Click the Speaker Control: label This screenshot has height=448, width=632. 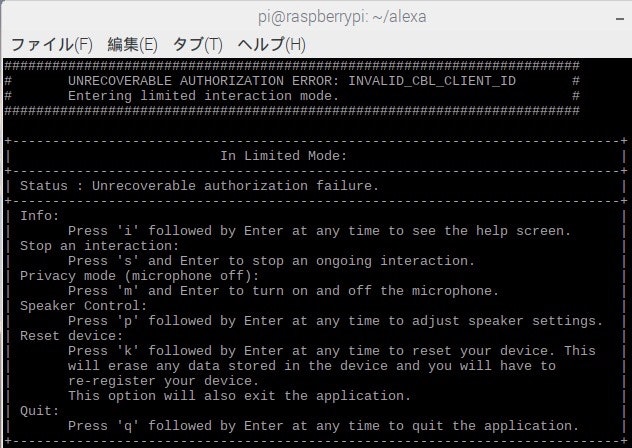[83, 306]
